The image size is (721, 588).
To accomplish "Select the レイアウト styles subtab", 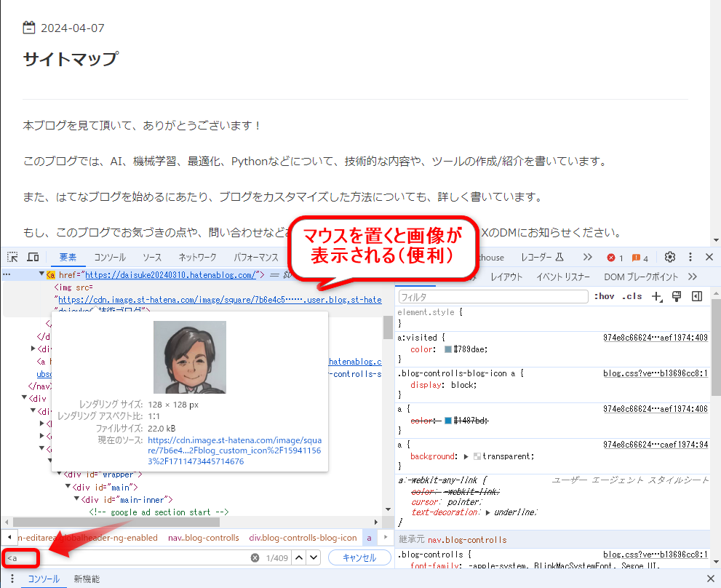I will point(506,277).
